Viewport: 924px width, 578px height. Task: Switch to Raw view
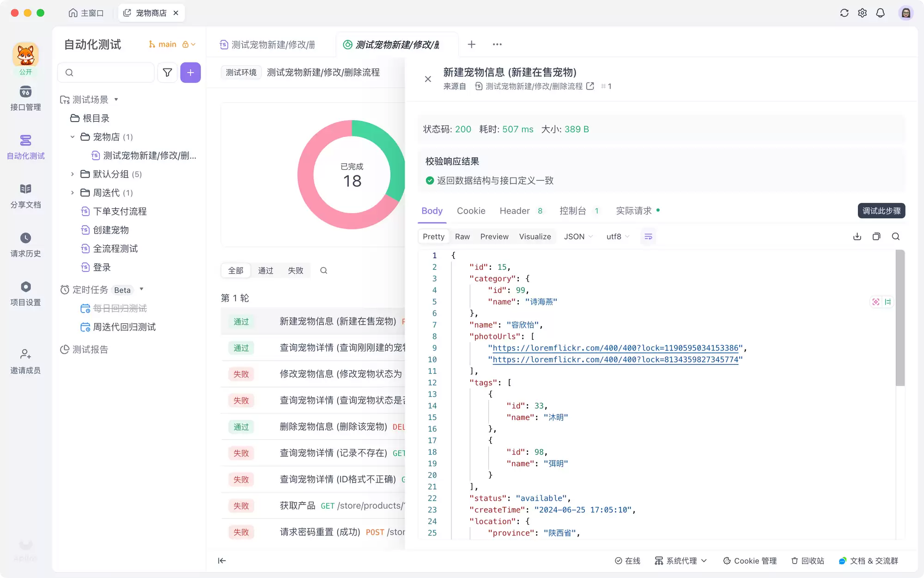click(462, 236)
